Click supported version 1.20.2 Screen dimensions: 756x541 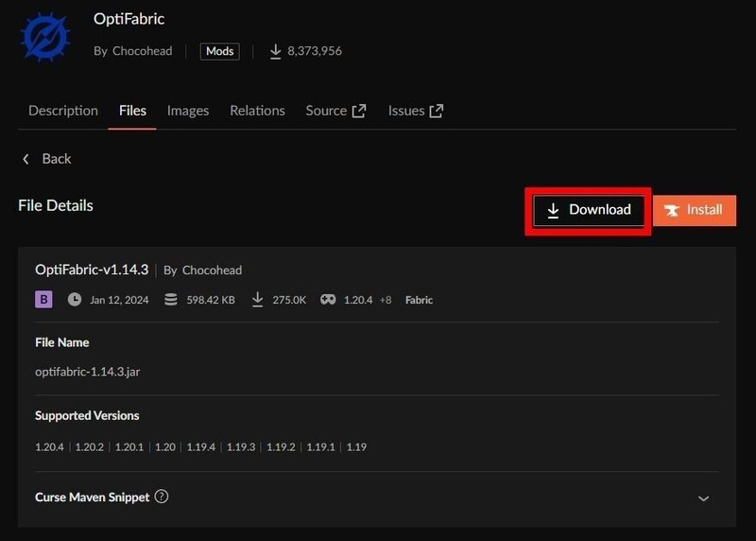(x=89, y=446)
